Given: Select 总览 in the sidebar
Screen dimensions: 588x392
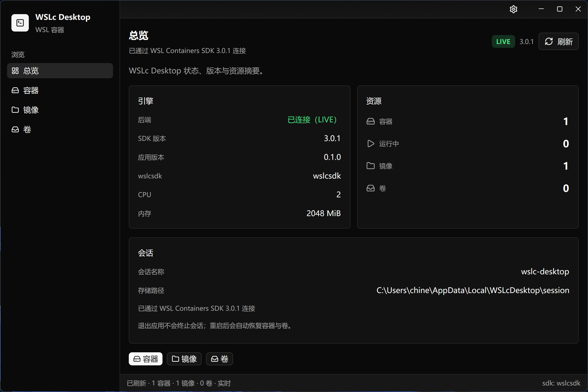Looking at the screenshot, I should pyautogui.click(x=60, y=71).
